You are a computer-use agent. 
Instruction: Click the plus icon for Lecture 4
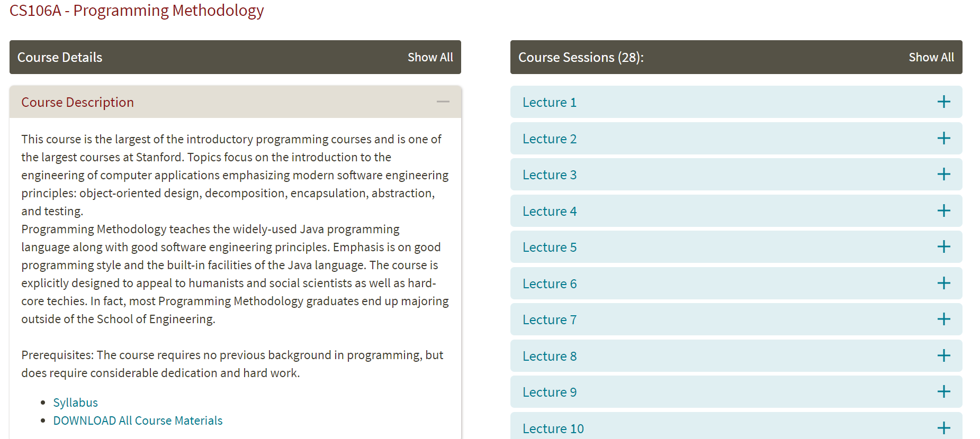943,211
